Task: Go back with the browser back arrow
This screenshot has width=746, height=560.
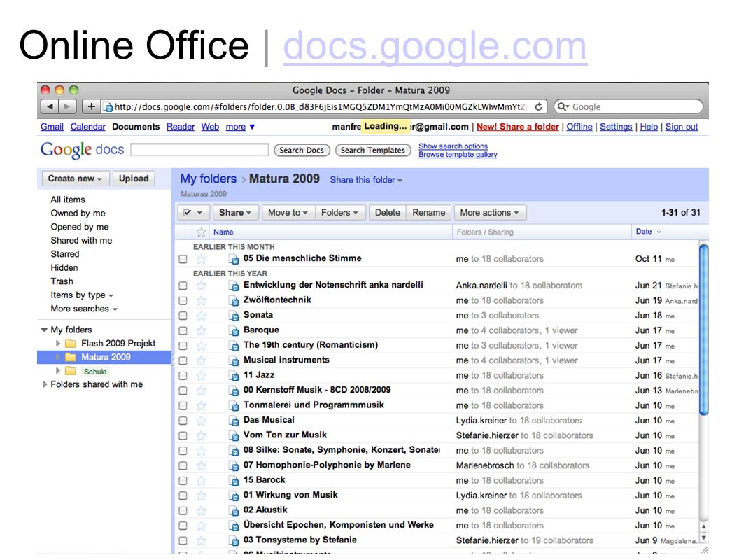Action: (x=50, y=106)
